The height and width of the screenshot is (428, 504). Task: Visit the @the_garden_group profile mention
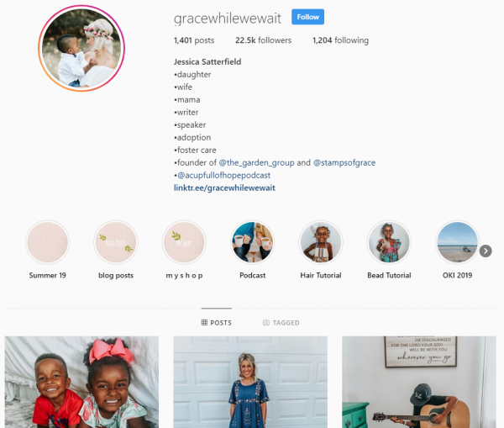point(256,163)
